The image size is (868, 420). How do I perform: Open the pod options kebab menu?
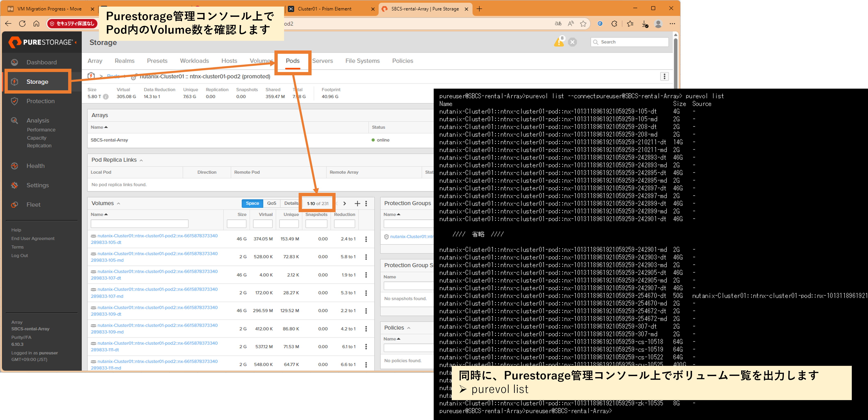pos(664,77)
